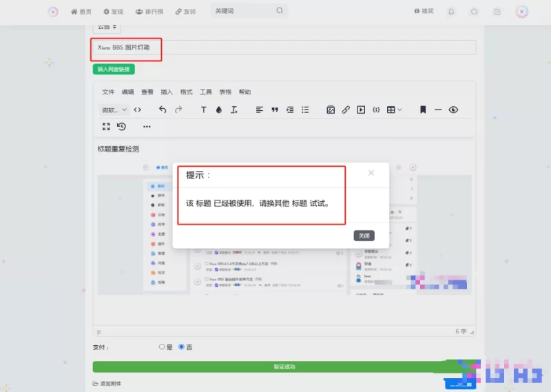Insert an image using the image icon
This screenshot has height=392, width=551.
pyautogui.click(x=331, y=110)
